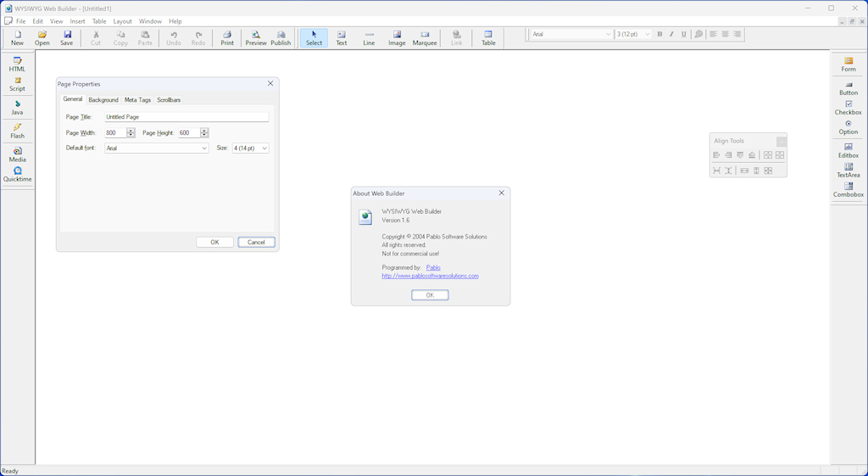Click the Page Width value field
This screenshot has height=476, width=868.
click(x=115, y=133)
